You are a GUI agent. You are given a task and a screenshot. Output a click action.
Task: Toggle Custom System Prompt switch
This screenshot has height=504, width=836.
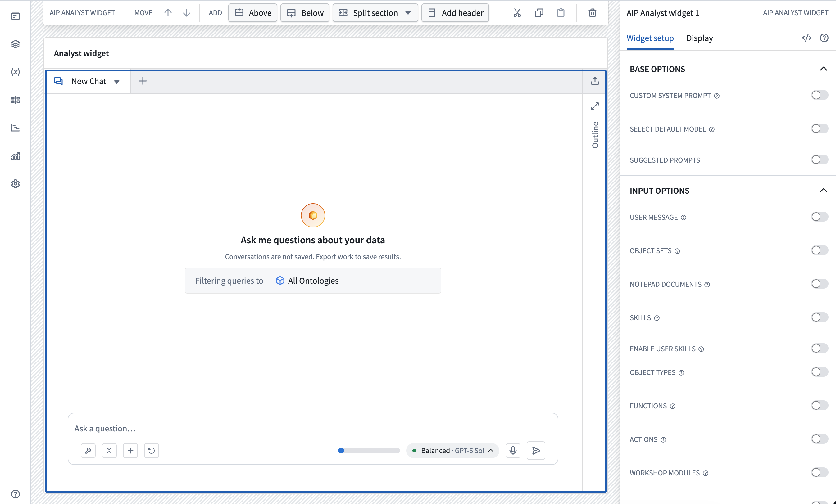click(820, 95)
